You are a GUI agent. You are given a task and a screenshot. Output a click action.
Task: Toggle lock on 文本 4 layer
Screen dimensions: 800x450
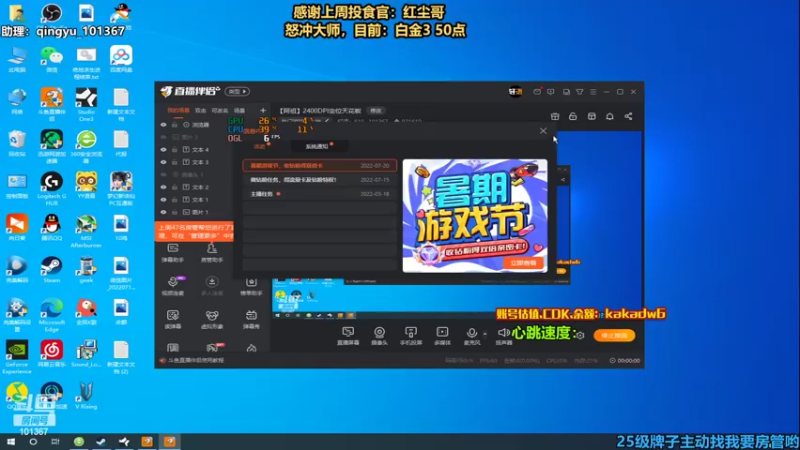(174, 149)
